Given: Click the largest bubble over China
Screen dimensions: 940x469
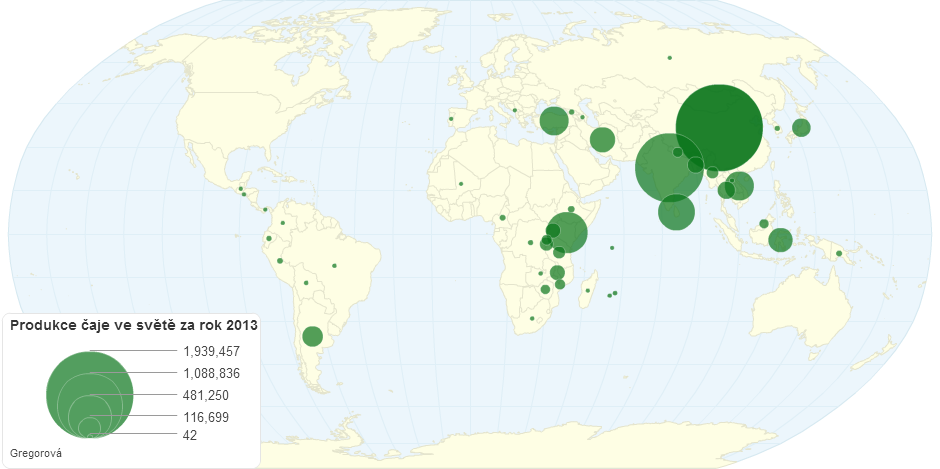Looking at the screenshot, I should [719, 127].
